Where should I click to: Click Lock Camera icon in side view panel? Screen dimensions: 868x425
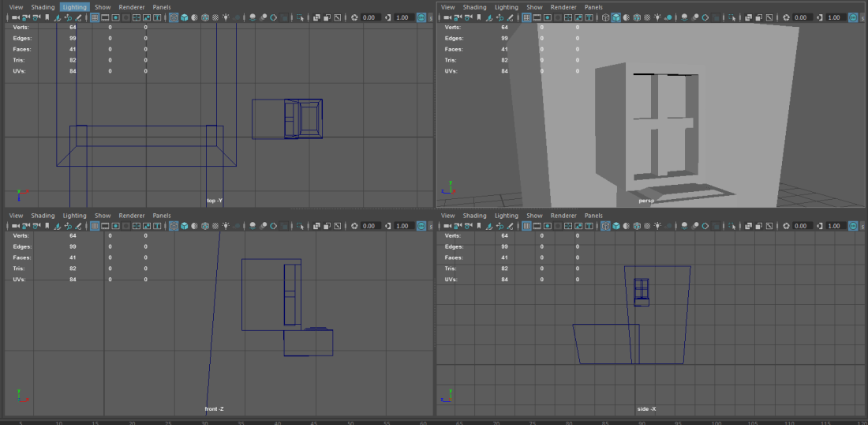(x=457, y=226)
